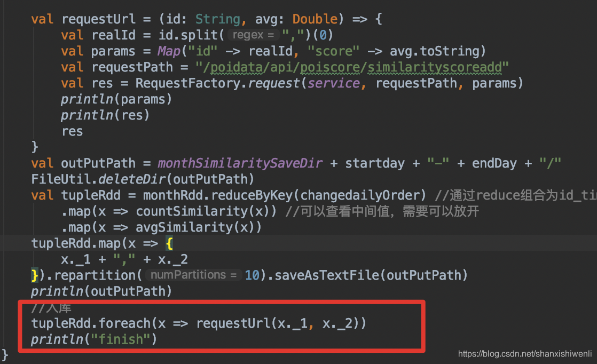Click the tupleRdd.foreach line in the red rectangle
This screenshot has height=364, width=597.
point(198,322)
